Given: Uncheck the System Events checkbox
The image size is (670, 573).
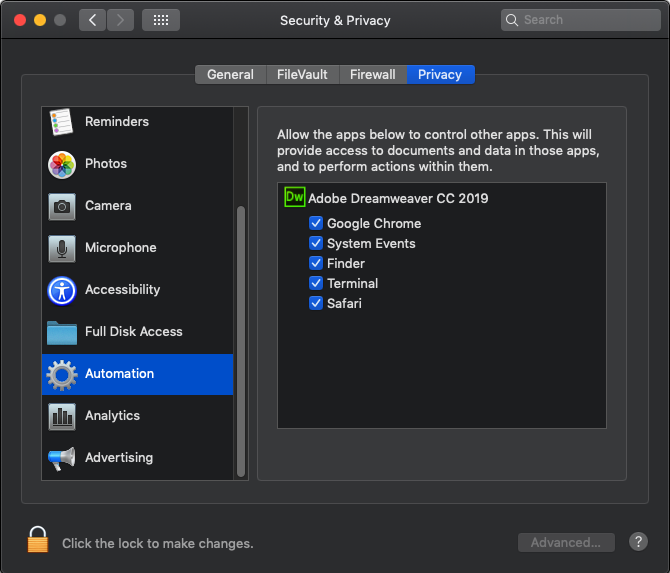Looking at the screenshot, I should pyautogui.click(x=316, y=243).
